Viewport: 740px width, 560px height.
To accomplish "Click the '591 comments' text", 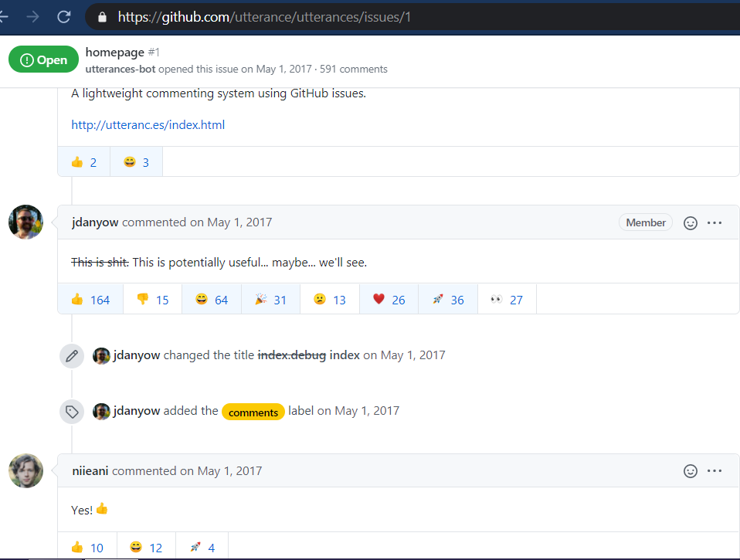I will pos(354,69).
